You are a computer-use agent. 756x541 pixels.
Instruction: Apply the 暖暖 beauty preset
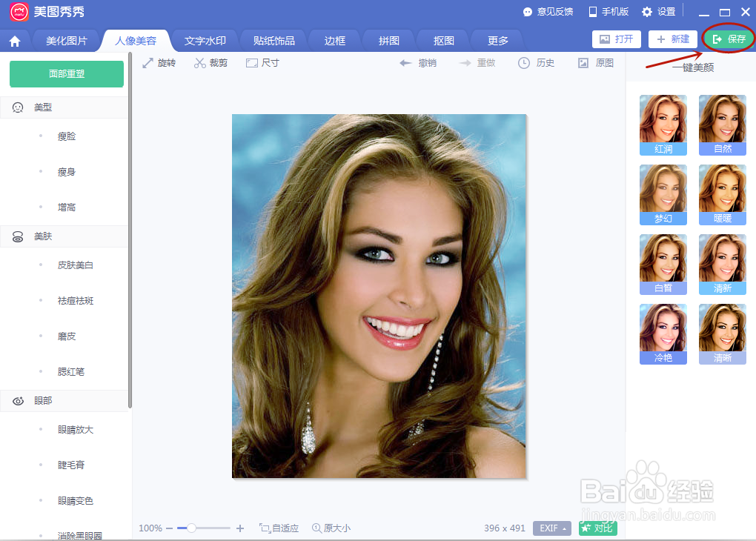pyautogui.click(x=722, y=195)
